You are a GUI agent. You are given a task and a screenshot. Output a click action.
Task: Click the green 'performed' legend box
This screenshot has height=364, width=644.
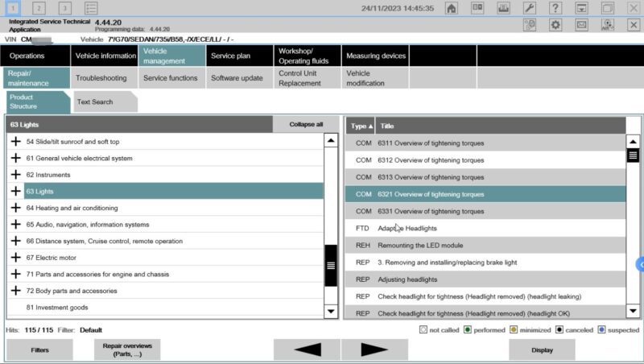pyautogui.click(x=468, y=330)
